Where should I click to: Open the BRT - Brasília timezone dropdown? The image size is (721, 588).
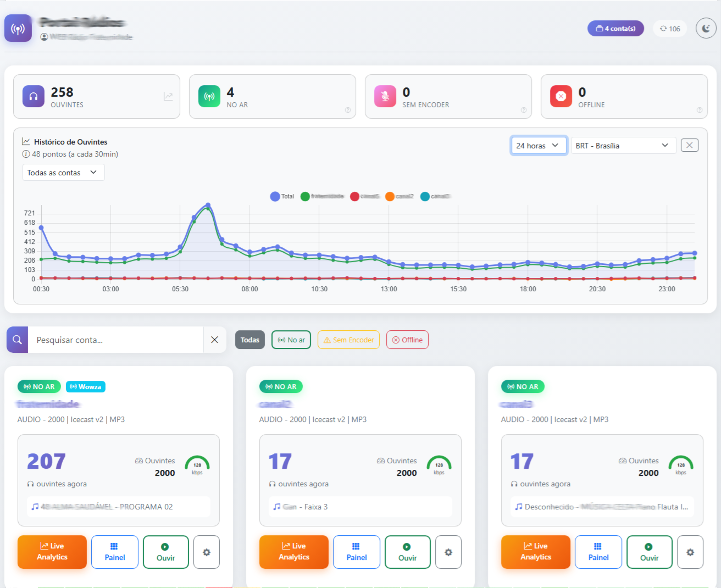coord(623,146)
